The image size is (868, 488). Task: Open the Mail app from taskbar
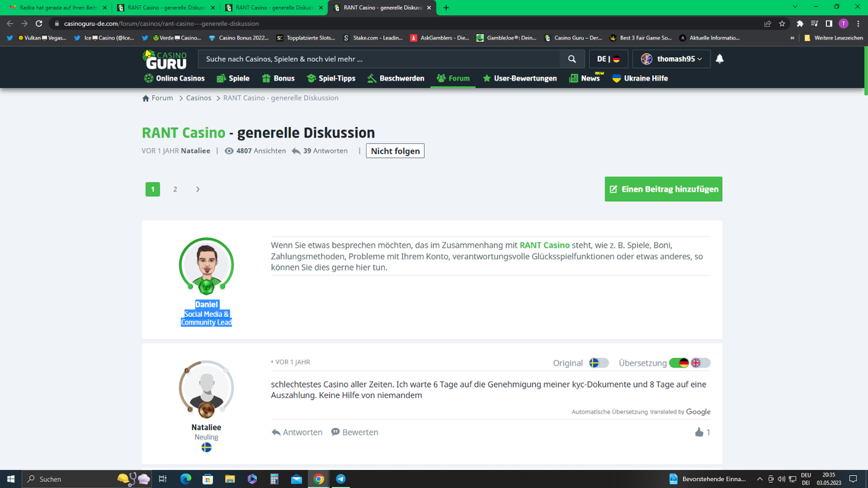(296, 479)
